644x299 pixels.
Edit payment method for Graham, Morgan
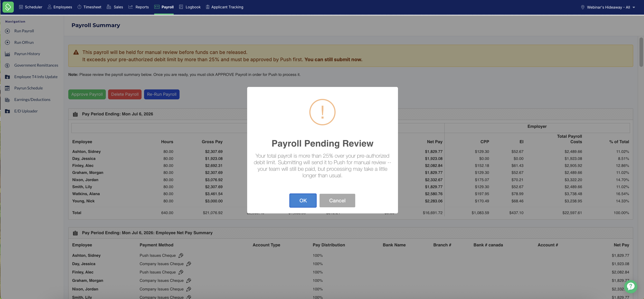189,280
